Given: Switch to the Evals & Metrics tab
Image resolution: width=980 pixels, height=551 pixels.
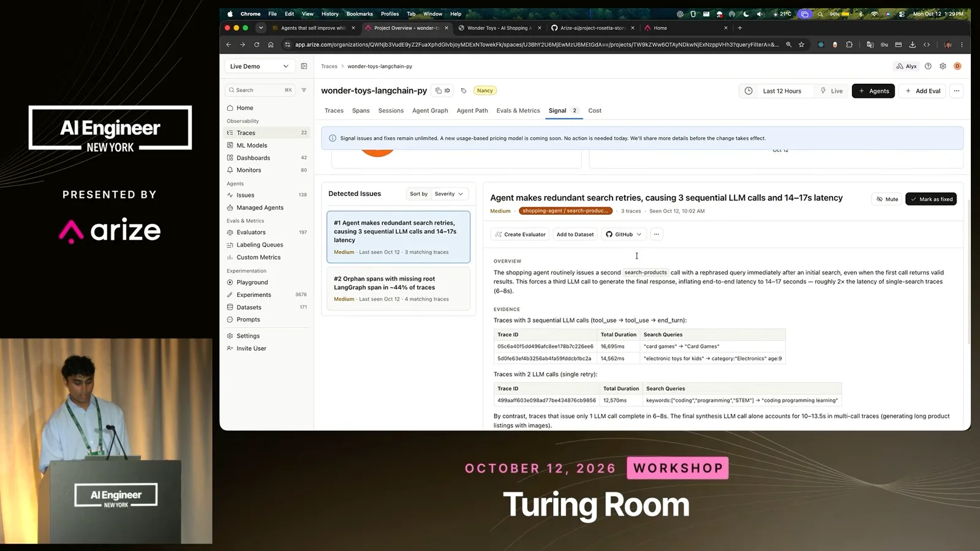Looking at the screenshot, I should pyautogui.click(x=518, y=111).
